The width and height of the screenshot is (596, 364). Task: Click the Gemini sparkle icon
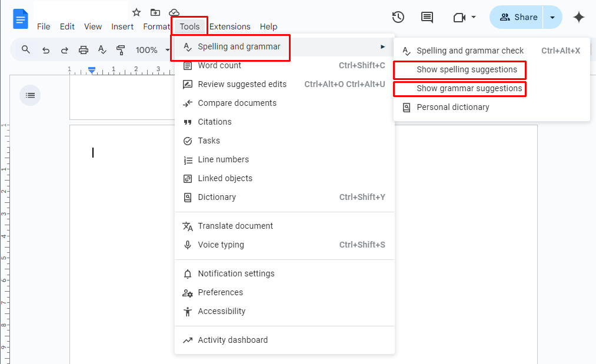579,17
